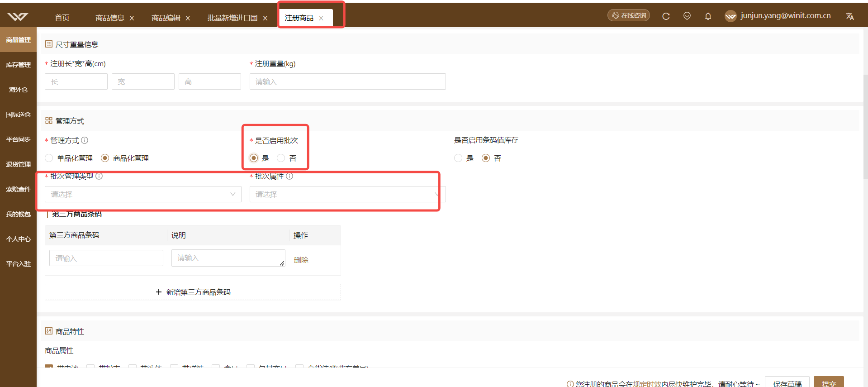Open the 批次属性 dropdown

coord(347,194)
